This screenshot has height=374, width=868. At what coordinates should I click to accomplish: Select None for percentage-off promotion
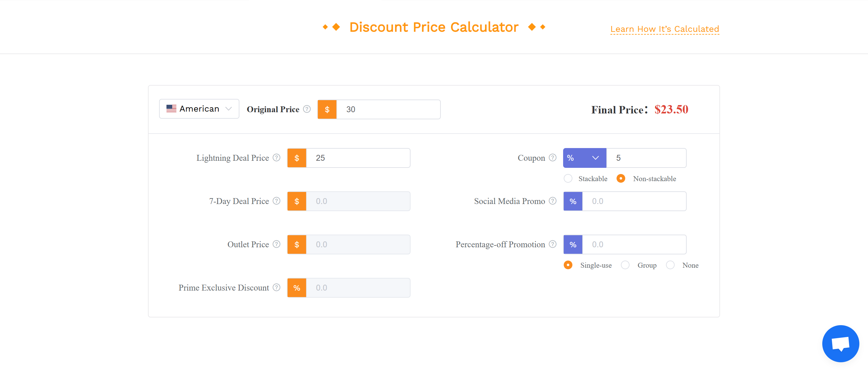(x=670, y=265)
